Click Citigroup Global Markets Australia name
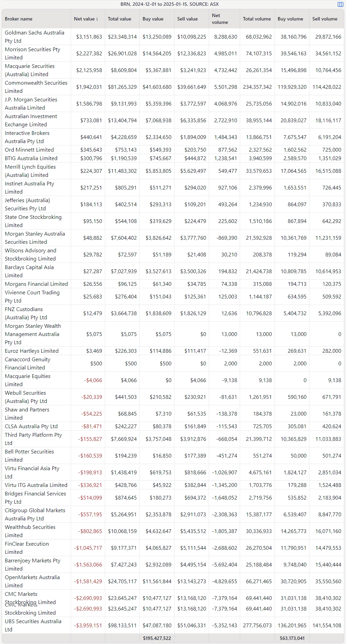 35,514
